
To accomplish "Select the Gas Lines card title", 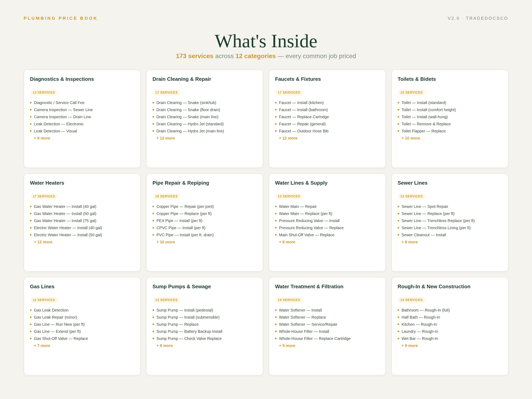I will 42,286.
